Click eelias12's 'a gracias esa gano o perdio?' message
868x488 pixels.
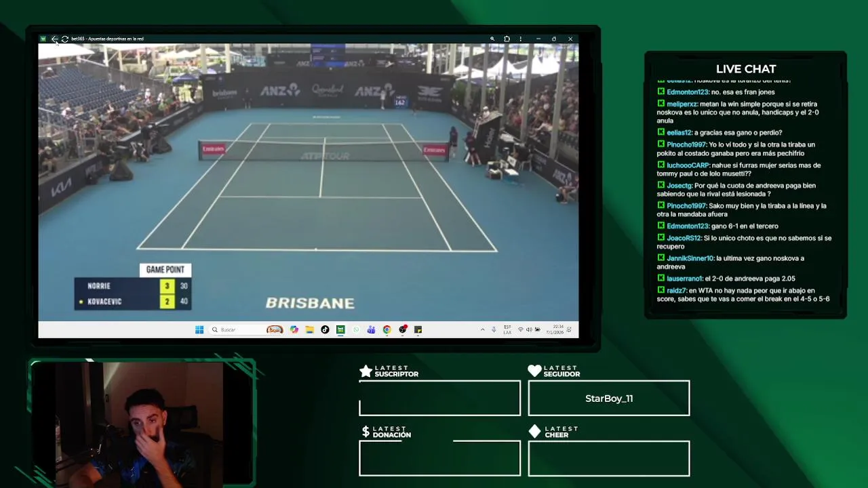point(719,133)
